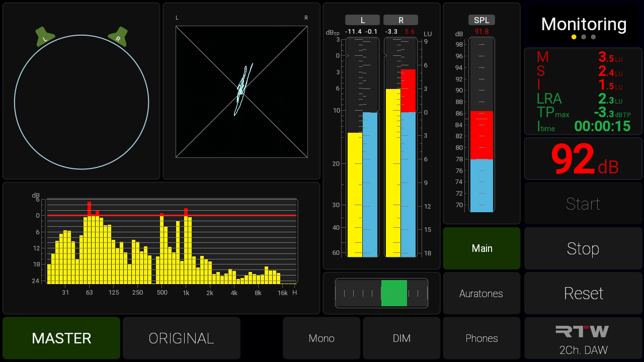The height and width of the screenshot is (362, 644).
Task: Click the left speaker icon labeled L
Action: 45,38
